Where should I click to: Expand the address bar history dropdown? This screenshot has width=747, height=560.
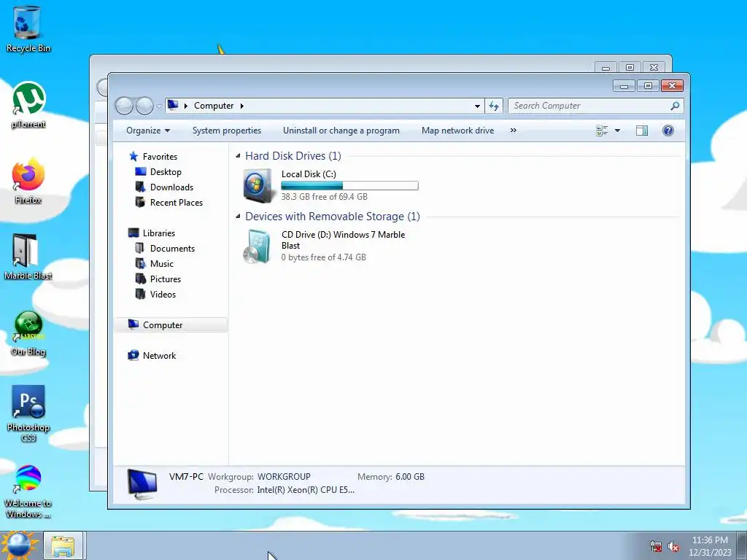(x=477, y=106)
